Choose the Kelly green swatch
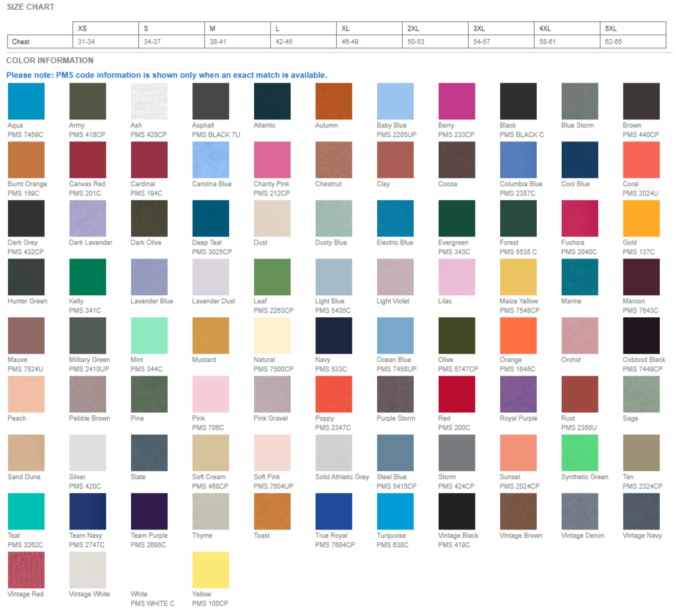Image resolution: width=676 pixels, height=616 pixels. pos(87,277)
